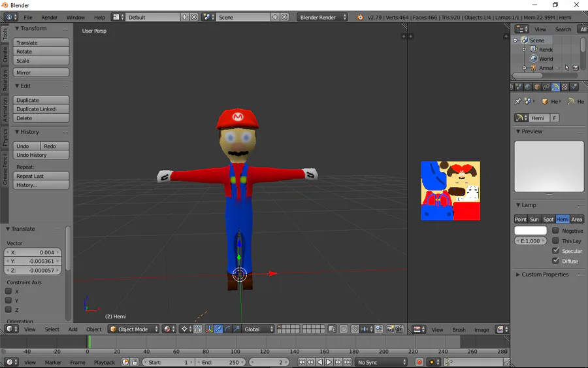
Task: Open the Window menu
Action: [x=75, y=17]
